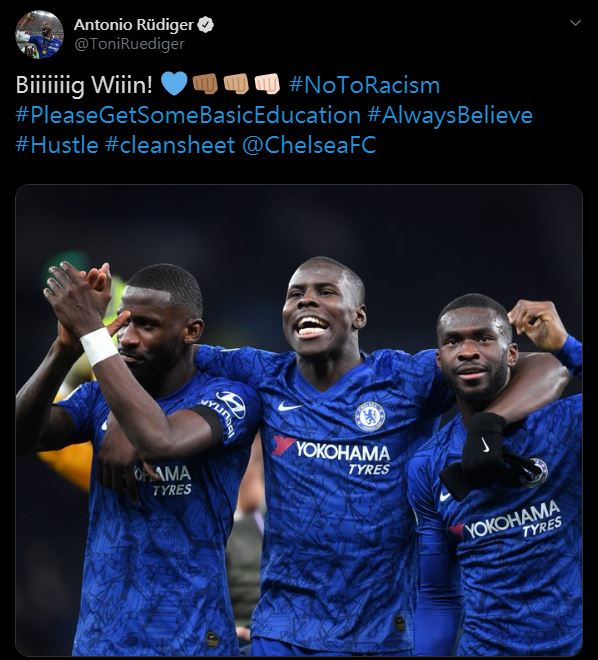Click the medium-tone fist emoji
The width and height of the screenshot is (598, 660).
(237, 83)
